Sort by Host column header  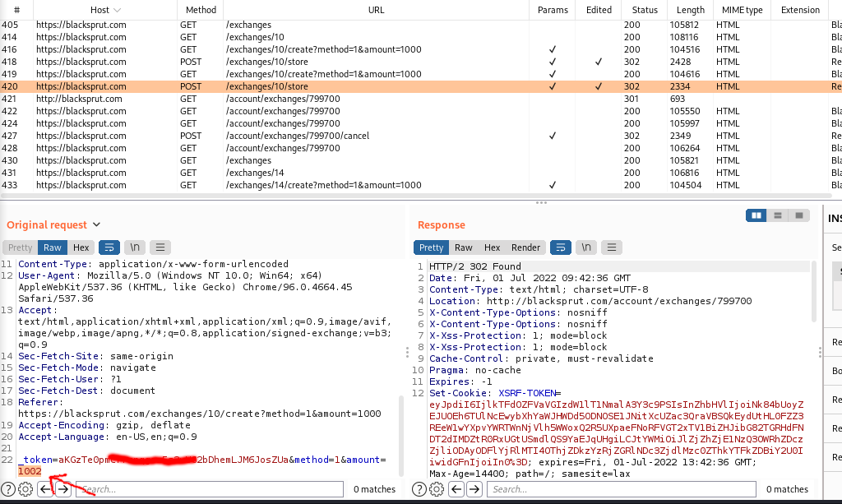105,10
